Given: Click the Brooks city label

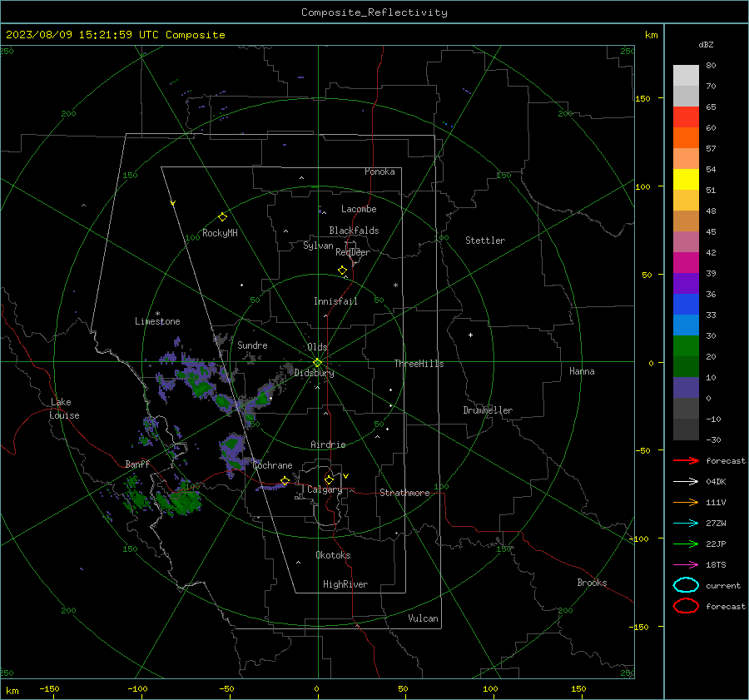Looking at the screenshot, I should point(592,583).
